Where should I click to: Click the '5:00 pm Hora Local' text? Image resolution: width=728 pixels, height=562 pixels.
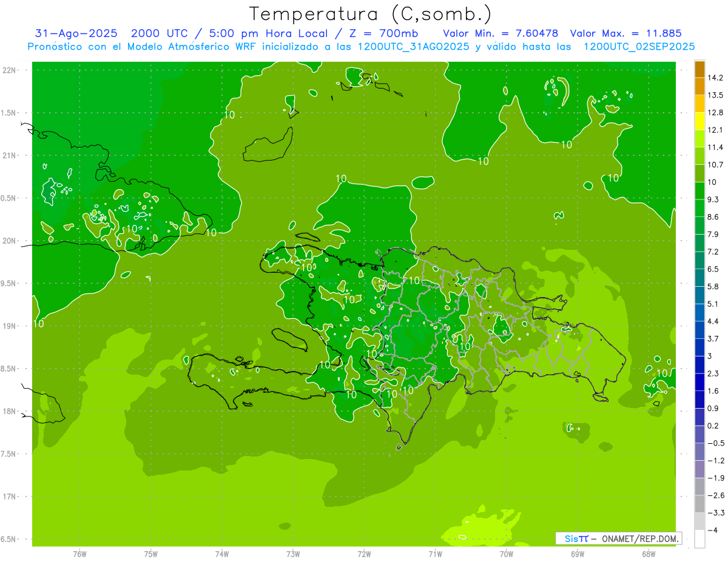(x=269, y=34)
